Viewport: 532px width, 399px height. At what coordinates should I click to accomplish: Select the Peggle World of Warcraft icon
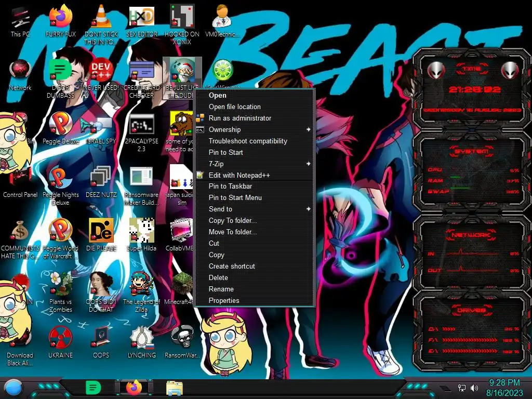click(60, 239)
